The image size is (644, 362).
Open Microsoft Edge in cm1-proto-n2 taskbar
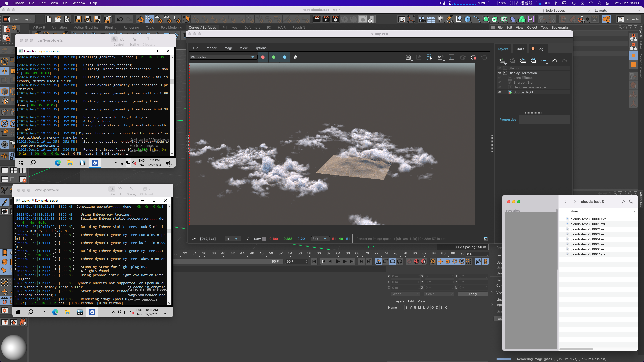58,163
